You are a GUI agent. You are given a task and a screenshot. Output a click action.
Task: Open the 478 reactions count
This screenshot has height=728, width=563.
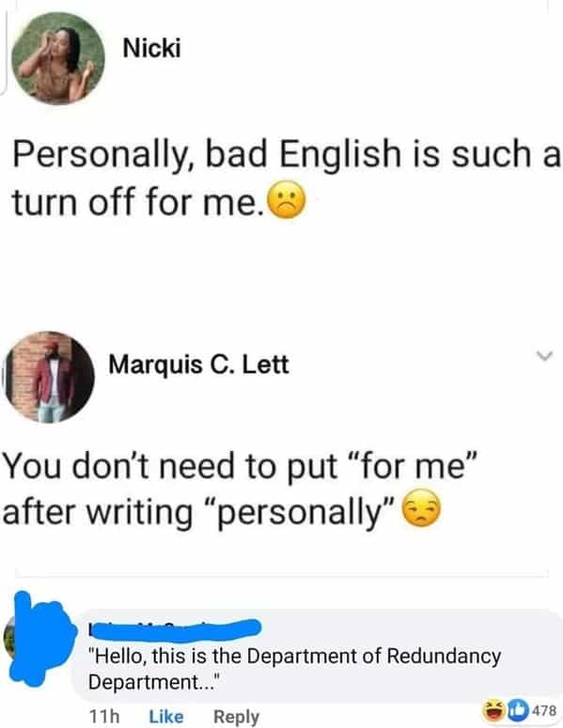(543, 710)
